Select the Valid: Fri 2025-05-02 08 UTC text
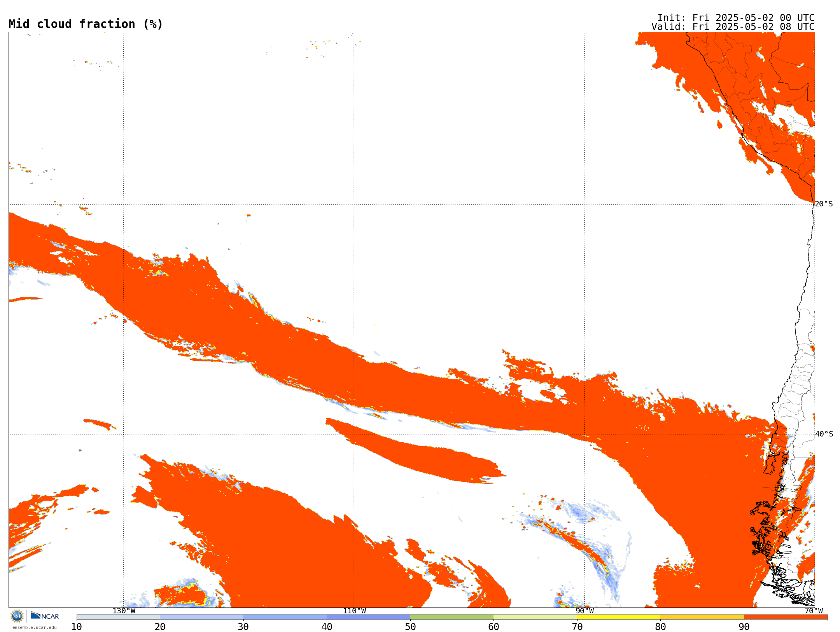This screenshot has height=632, width=840. pos(733,27)
